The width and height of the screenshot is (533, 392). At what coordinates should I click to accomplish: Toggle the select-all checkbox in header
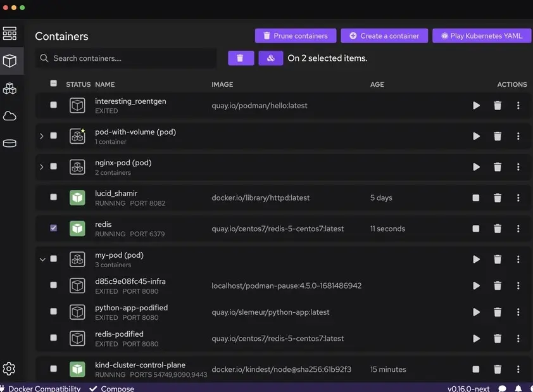coord(53,84)
